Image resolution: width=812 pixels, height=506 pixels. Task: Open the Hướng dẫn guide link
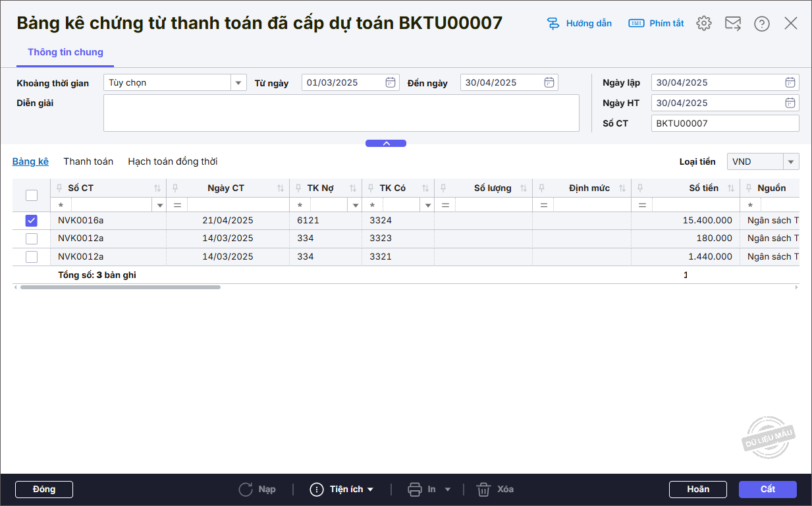580,24
